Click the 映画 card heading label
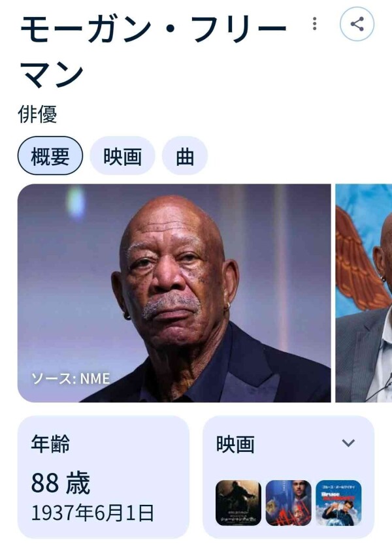 [235, 444]
